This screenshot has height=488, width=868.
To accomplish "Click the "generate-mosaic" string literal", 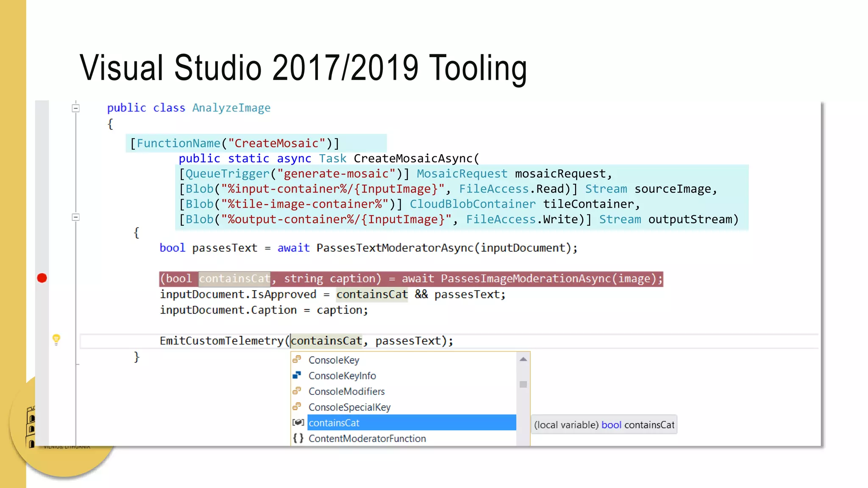I will (x=336, y=174).
